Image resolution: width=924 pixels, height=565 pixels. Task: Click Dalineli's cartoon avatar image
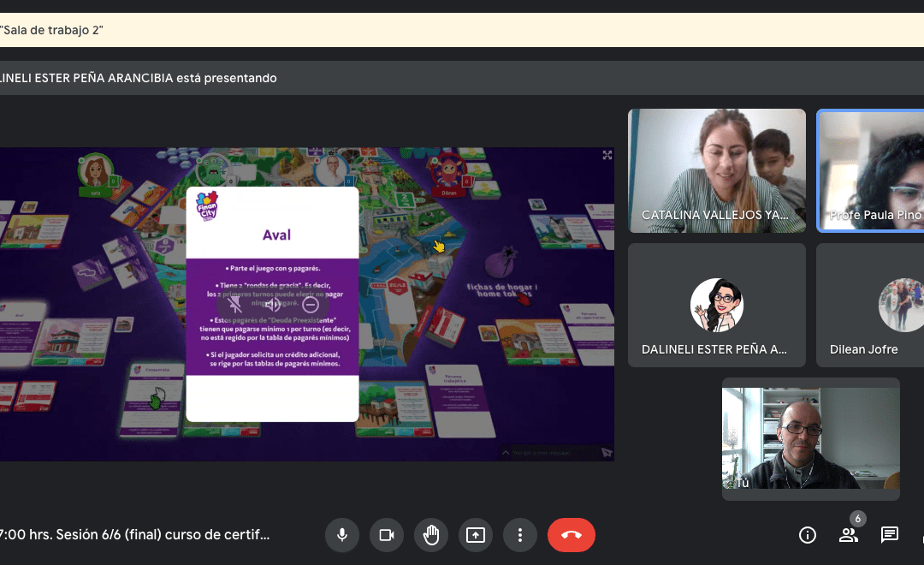coord(717,305)
